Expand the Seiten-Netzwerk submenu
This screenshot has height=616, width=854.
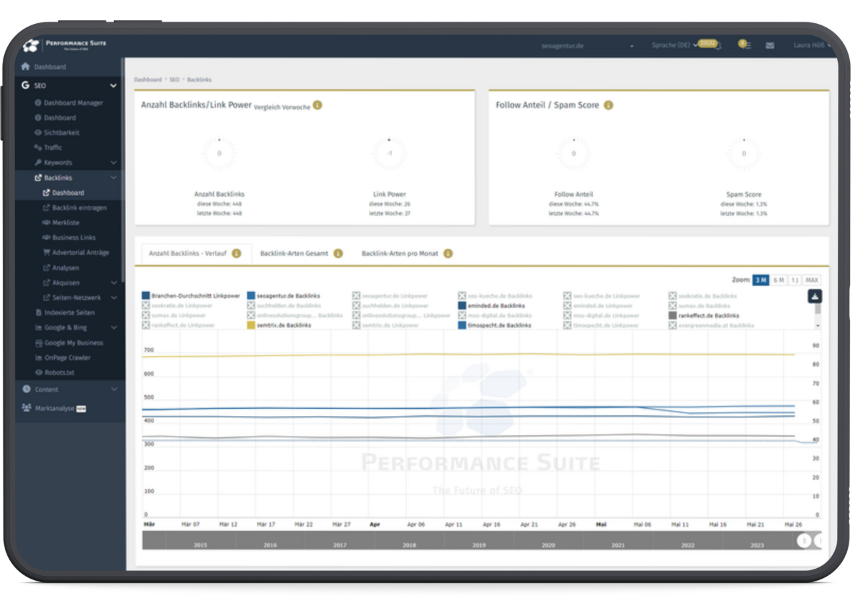click(113, 297)
